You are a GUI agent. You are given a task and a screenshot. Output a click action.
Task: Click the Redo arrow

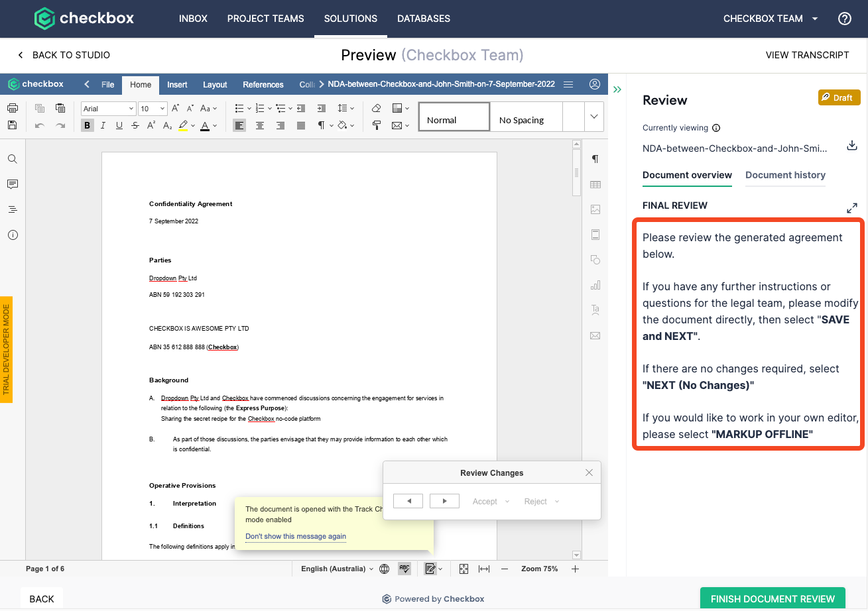(60, 125)
